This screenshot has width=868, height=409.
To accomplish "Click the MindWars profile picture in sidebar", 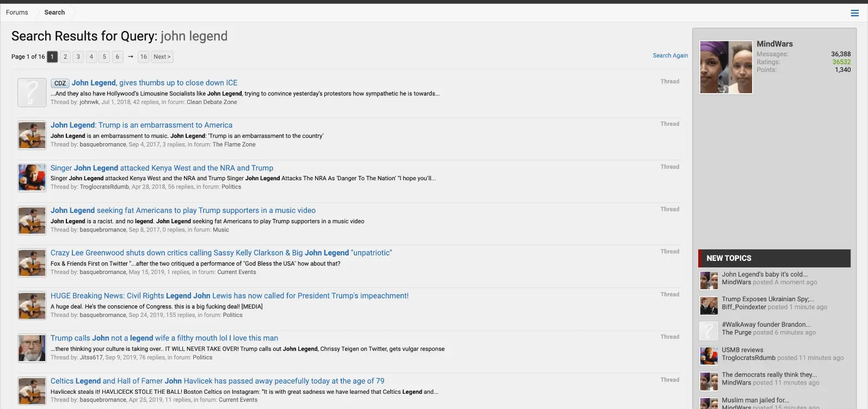I will [726, 67].
